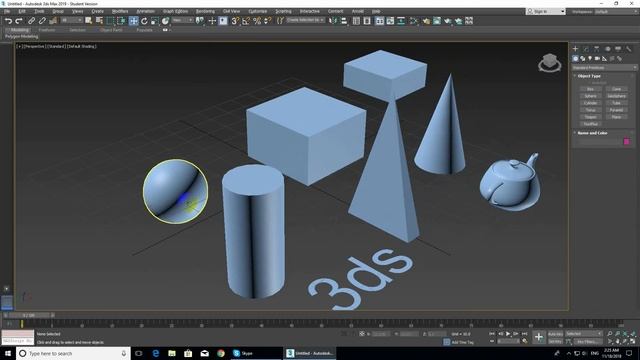The height and width of the screenshot is (360, 640).
Task: Activate the Select Object tool
Action: (x=89, y=21)
